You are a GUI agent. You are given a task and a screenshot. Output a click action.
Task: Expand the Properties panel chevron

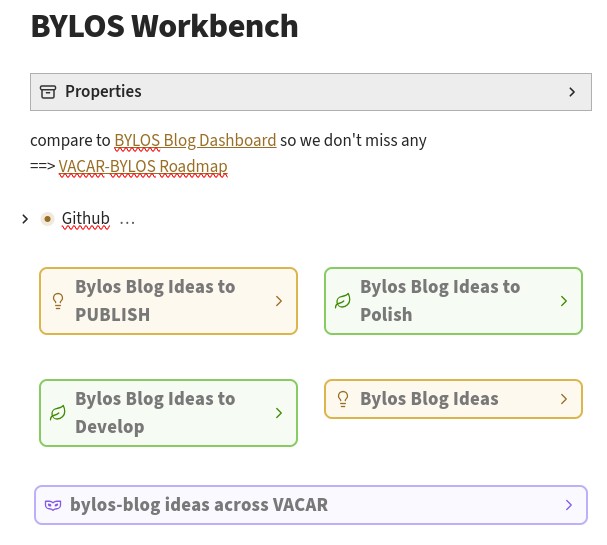click(572, 92)
